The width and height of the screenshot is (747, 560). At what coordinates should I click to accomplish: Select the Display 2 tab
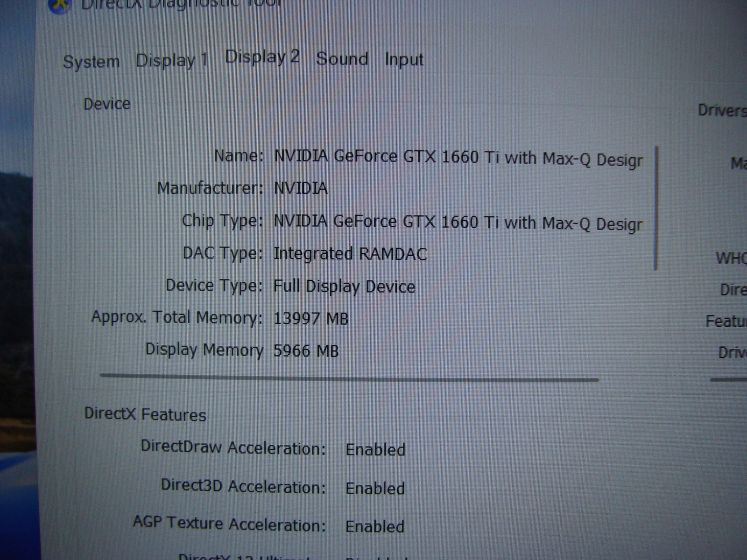click(262, 57)
